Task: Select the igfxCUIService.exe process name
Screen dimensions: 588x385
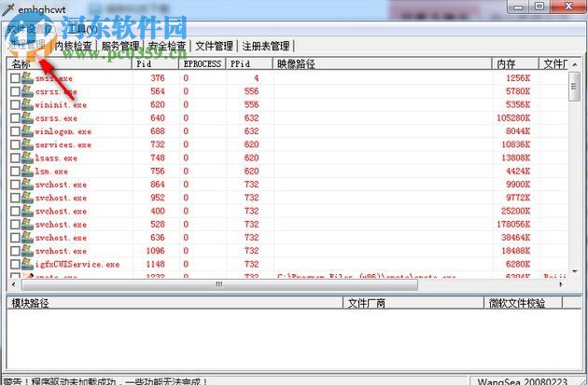Action: (77, 265)
